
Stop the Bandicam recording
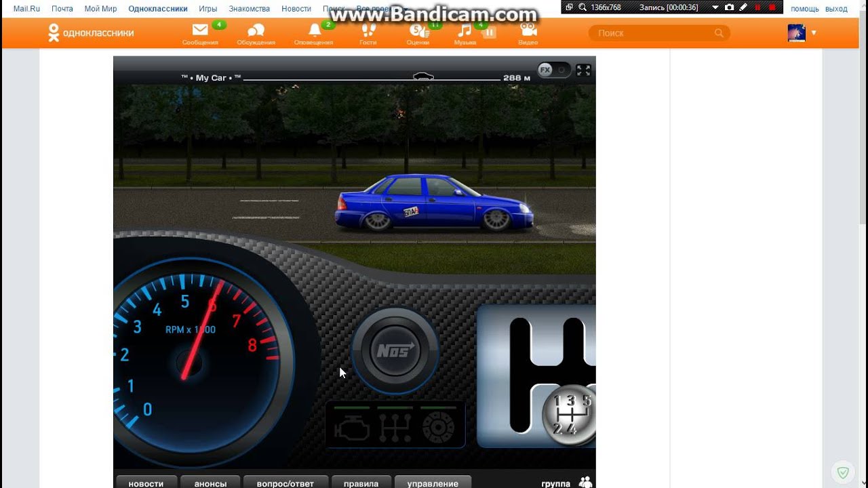(x=772, y=7)
